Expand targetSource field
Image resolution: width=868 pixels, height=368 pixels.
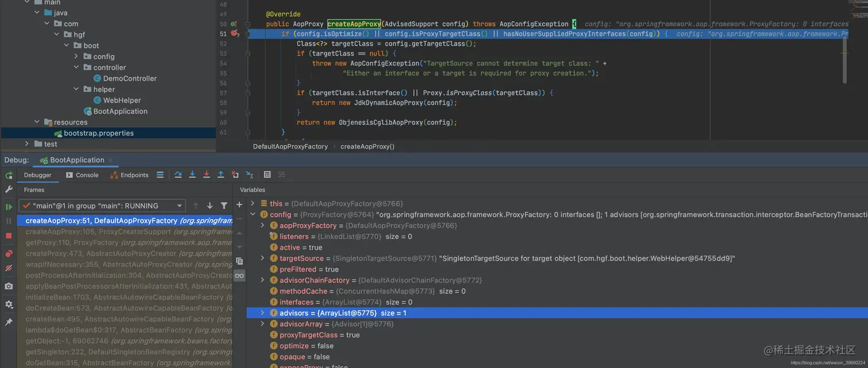click(262, 258)
